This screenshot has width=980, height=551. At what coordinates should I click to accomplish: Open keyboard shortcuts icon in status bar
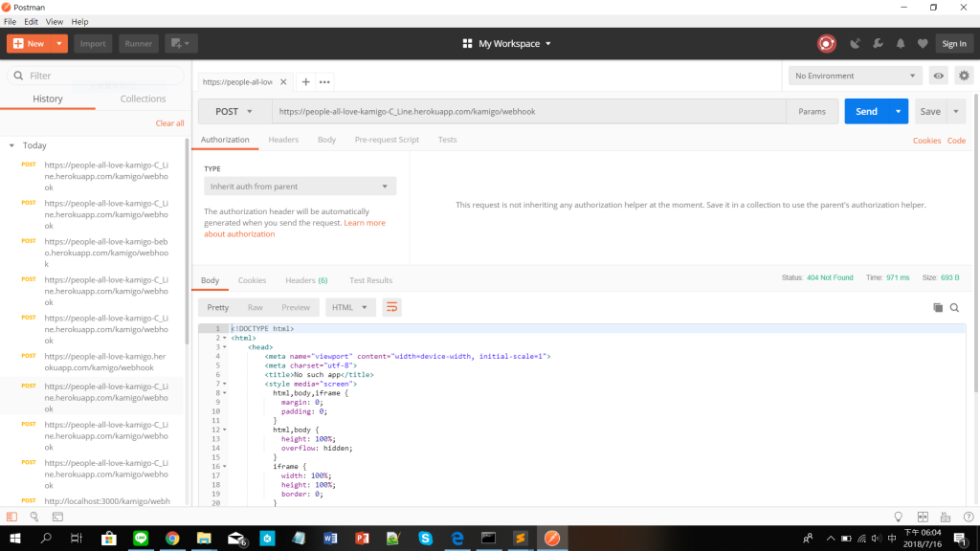[946, 517]
